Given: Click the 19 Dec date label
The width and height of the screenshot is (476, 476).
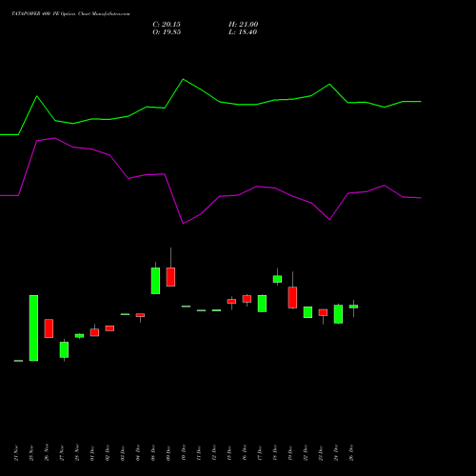Looking at the screenshot, I should [x=290, y=452].
